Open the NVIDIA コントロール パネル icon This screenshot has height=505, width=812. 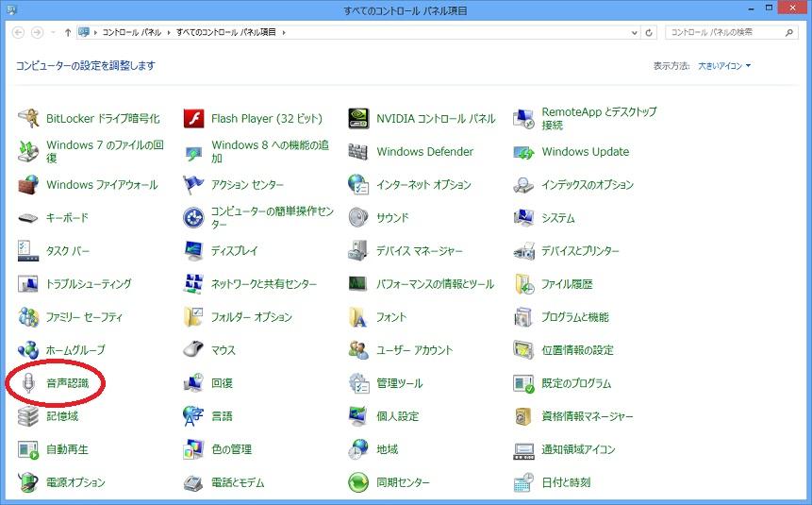358,119
